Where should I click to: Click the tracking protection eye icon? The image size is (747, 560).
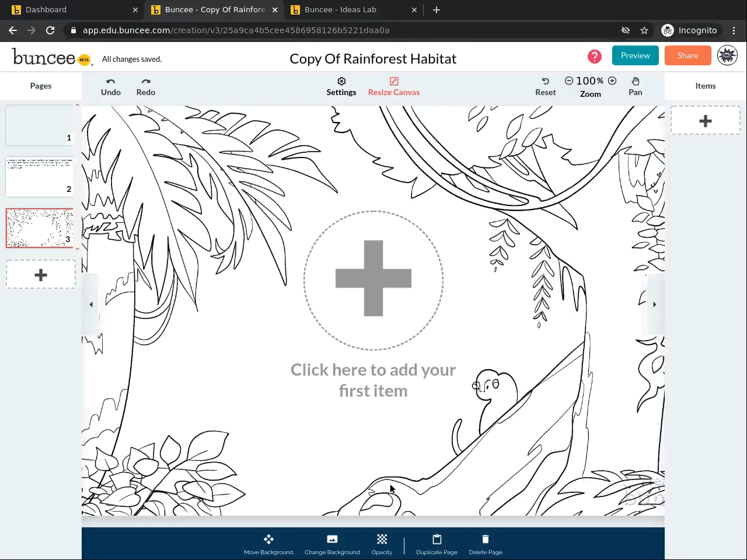626,30
